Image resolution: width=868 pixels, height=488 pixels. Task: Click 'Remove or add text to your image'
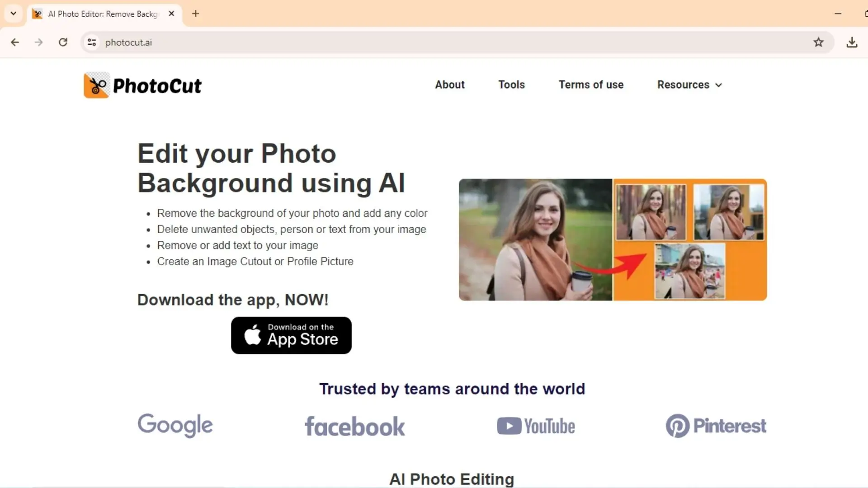(238, 245)
